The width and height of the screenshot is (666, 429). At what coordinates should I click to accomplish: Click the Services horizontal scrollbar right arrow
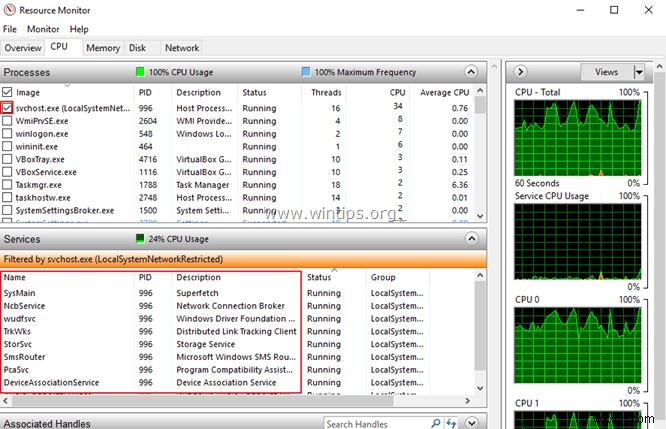coord(467,401)
